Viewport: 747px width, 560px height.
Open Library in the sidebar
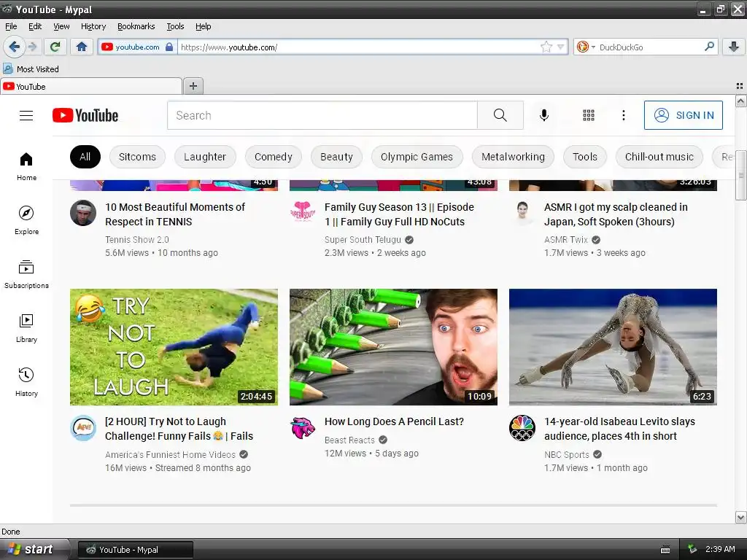[x=27, y=328]
